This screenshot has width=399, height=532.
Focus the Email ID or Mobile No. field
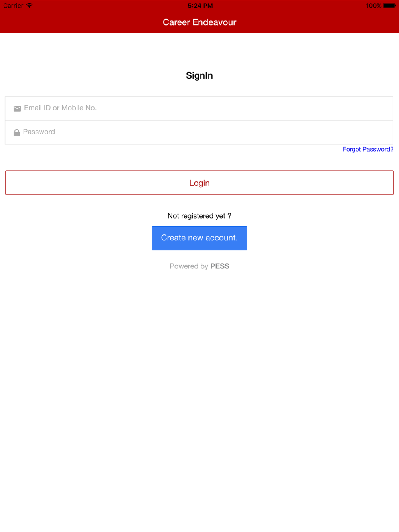pyautogui.click(x=199, y=108)
